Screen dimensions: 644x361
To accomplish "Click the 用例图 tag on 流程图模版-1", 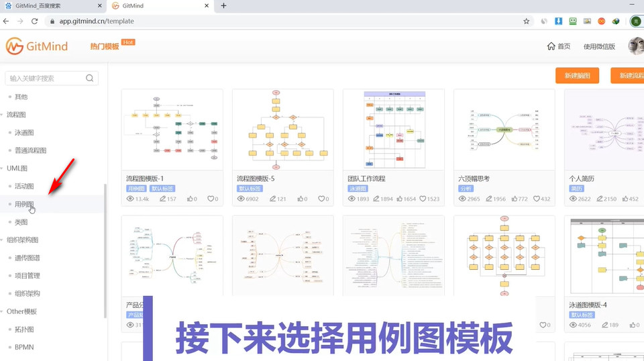I will (x=136, y=189).
